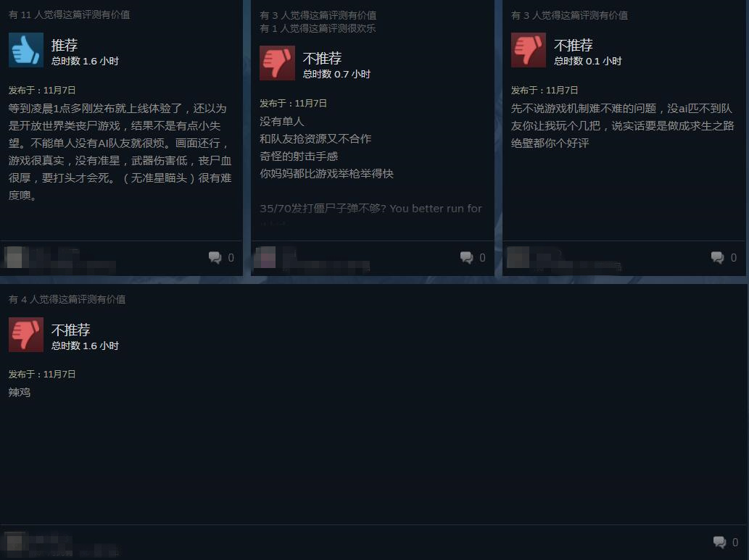Click thumbs-down icon on the 辣鸡 review
Screen dimensions: 749x560
[x=26, y=335]
